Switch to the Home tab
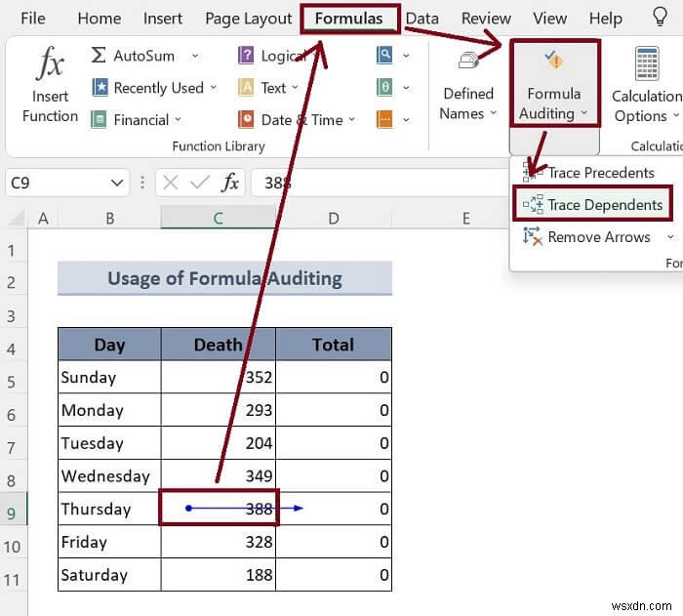 click(100, 19)
